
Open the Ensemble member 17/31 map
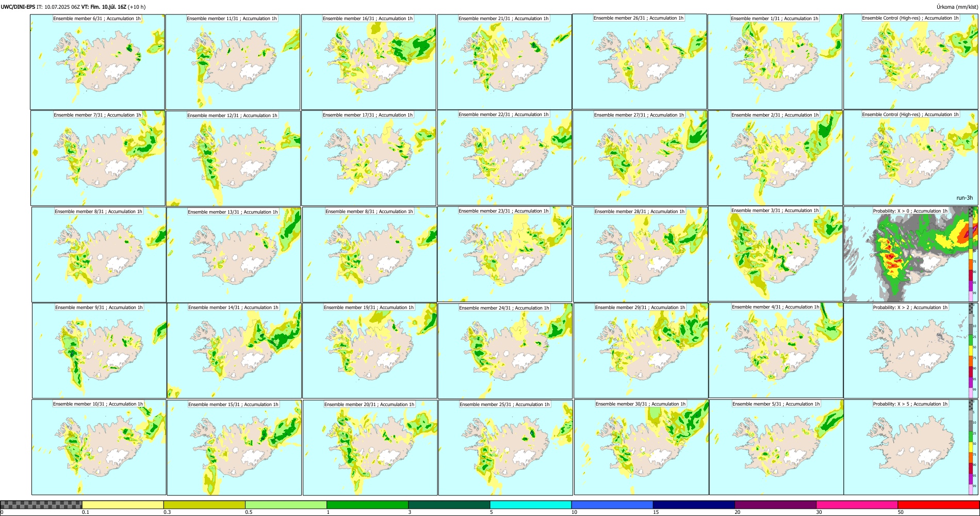[x=369, y=158]
